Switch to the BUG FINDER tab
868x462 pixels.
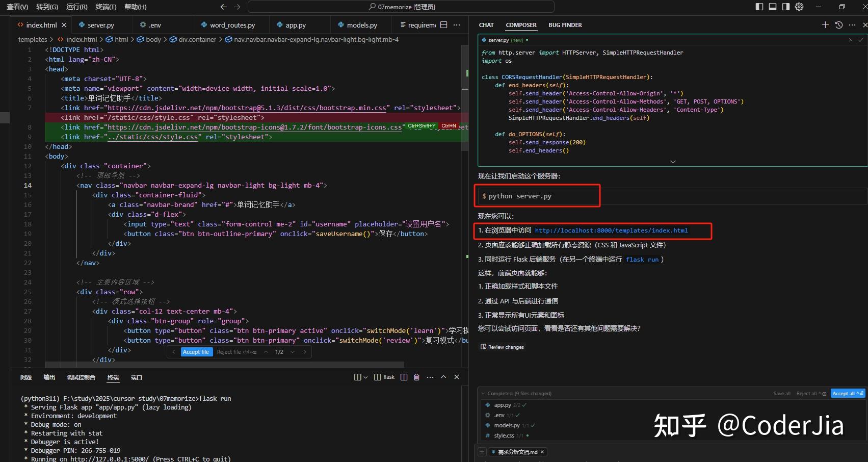pyautogui.click(x=565, y=25)
